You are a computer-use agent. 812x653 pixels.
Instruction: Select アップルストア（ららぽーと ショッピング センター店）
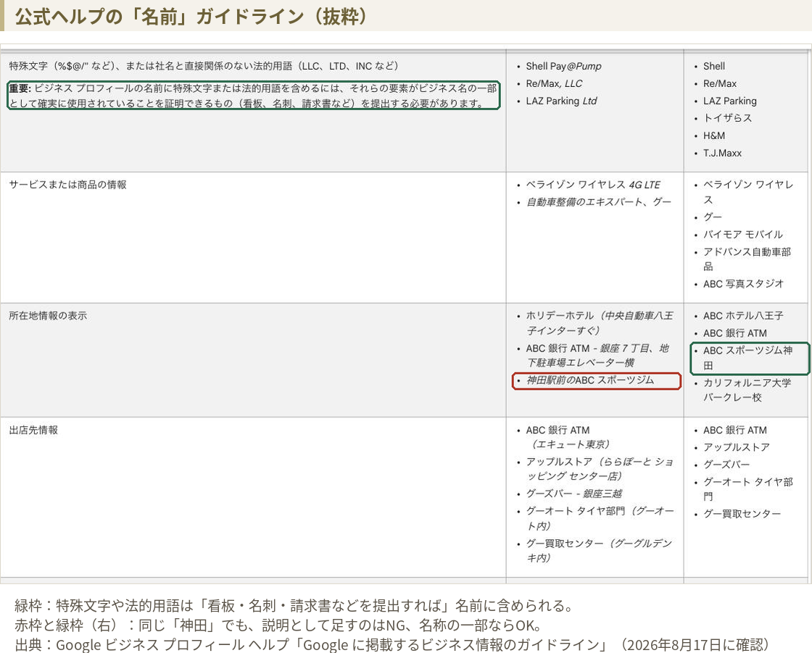(599, 469)
